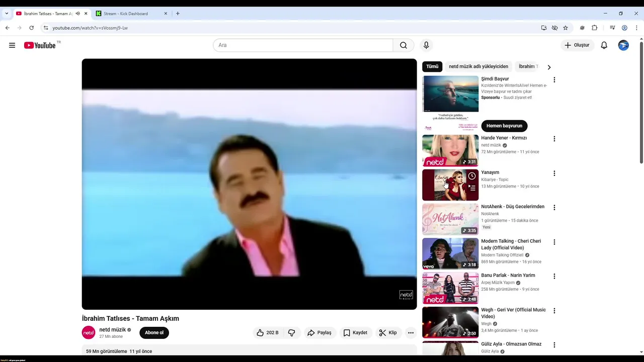Open options for NotAhenk - Düş Gecelerimden
Image resolution: width=644 pixels, height=362 pixels.
[x=554, y=208]
